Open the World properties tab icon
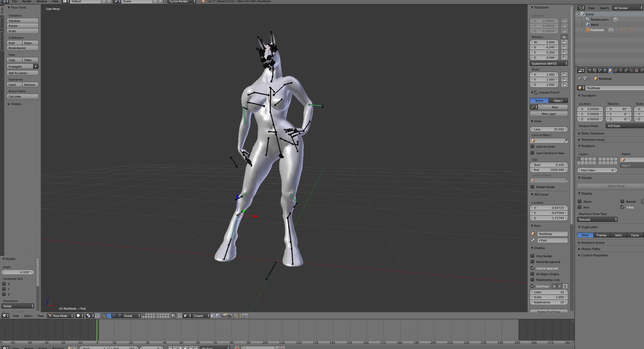Image resolution: width=644 pixels, height=349 pixels. coord(605,70)
